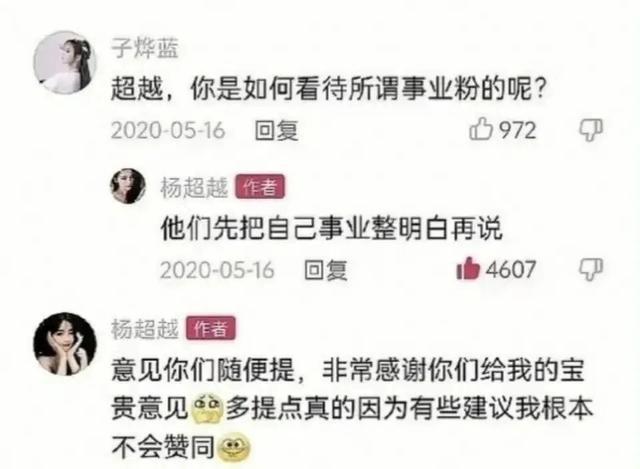Open the small 杨超越 avatar in the reply
The image size is (640, 469).
(x=128, y=186)
